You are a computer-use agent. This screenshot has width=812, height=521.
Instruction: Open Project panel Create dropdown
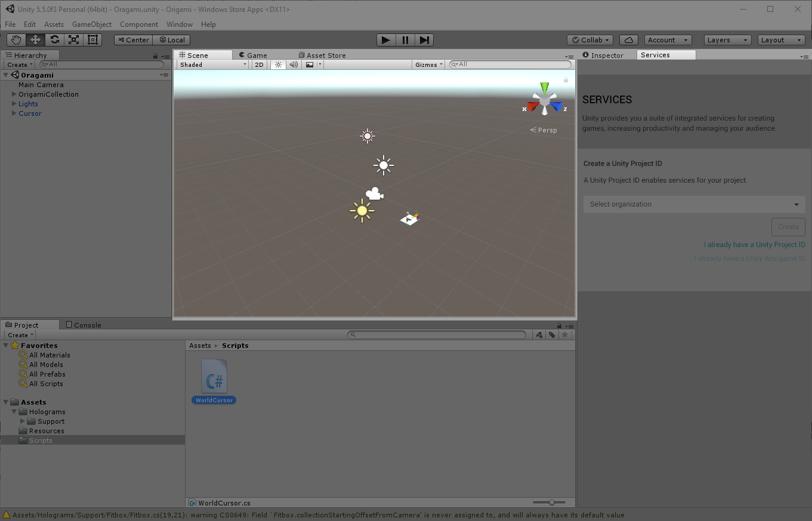(x=20, y=335)
